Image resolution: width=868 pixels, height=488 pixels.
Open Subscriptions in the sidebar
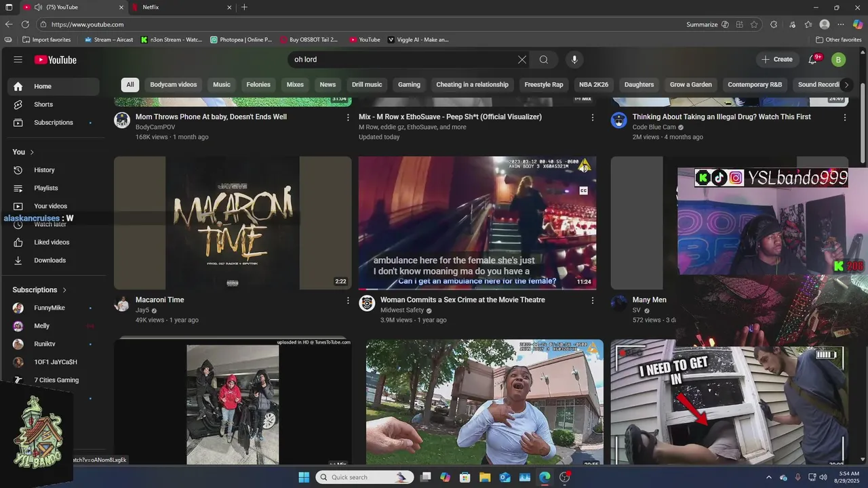pos(53,123)
